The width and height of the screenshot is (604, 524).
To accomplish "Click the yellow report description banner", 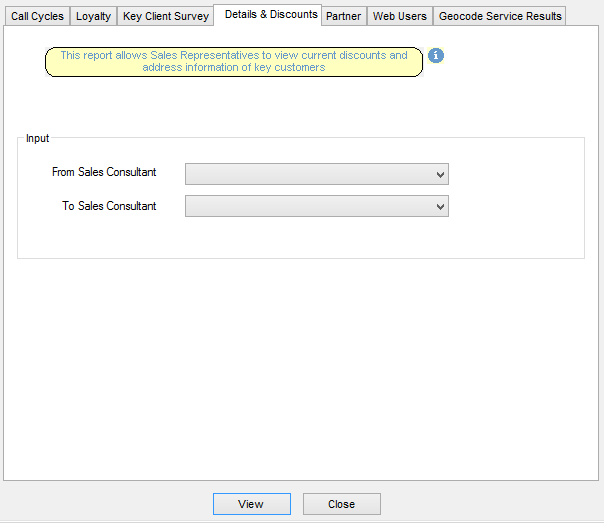I will tap(234, 62).
